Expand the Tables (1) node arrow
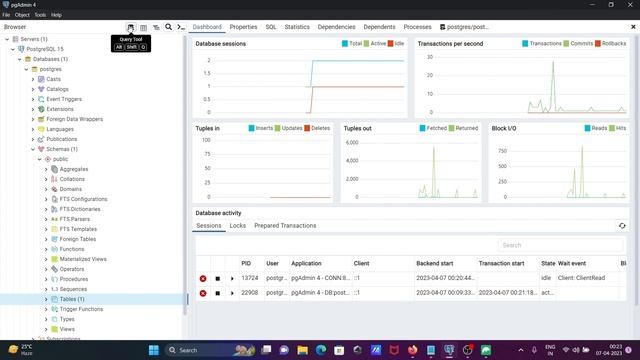 pyautogui.click(x=46, y=299)
